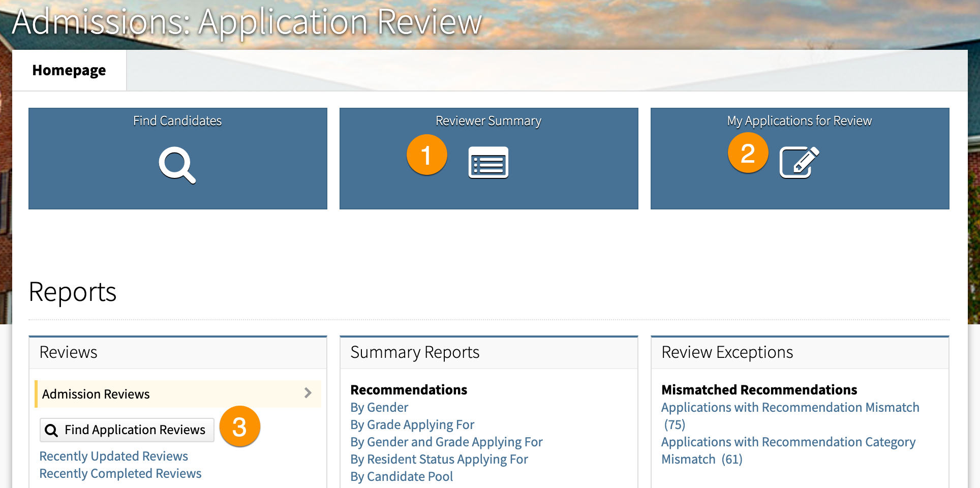The image size is (980, 488).
Task: Open Applications with Recommendation Mismatch report
Action: pos(790,407)
